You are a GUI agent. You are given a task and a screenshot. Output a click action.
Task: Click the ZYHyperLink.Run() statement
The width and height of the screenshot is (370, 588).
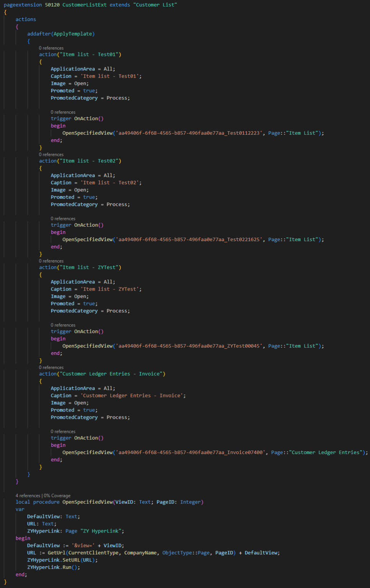(53, 567)
